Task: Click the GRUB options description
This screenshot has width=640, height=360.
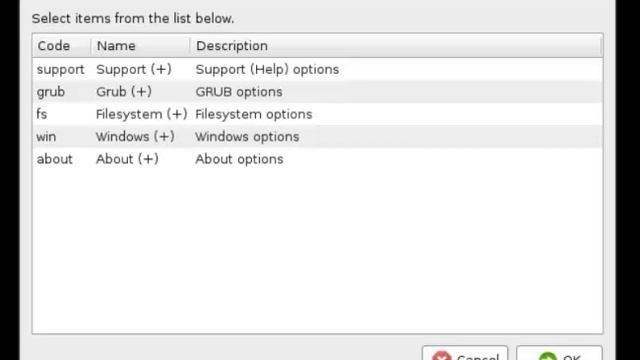Action: (239, 92)
